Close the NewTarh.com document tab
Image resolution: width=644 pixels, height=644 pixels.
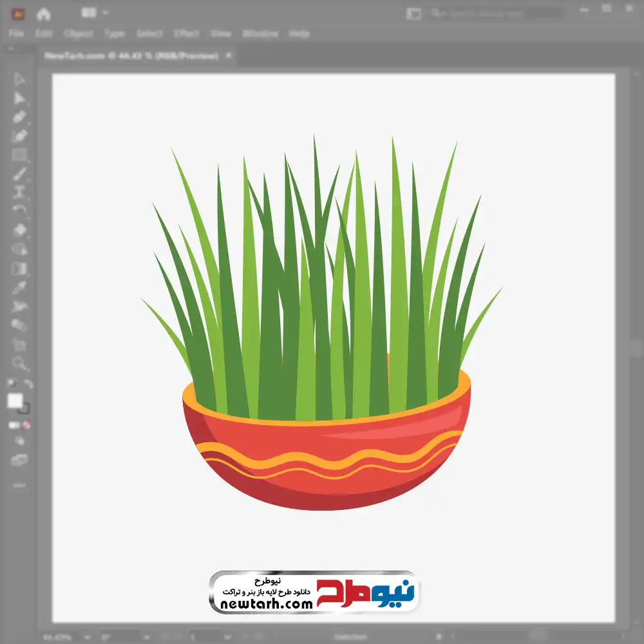click(x=227, y=56)
